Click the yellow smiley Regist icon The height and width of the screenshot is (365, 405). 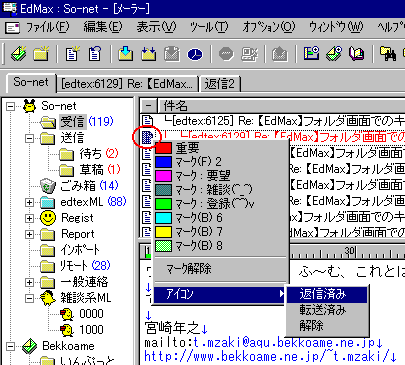[x=48, y=218]
